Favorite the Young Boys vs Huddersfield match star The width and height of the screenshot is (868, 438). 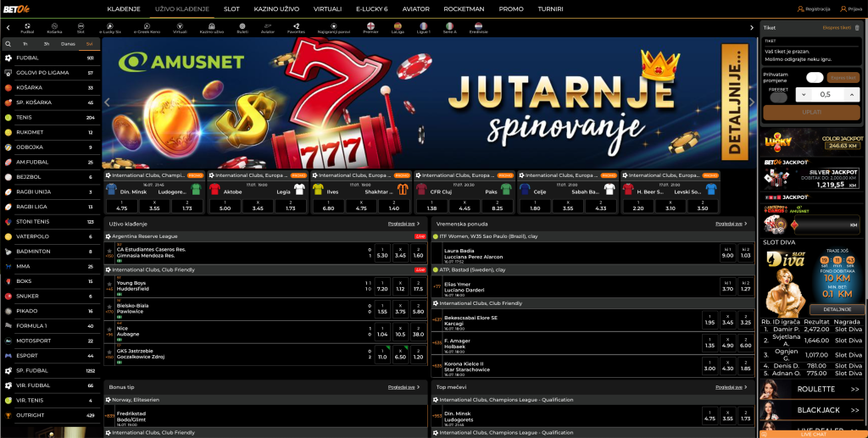point(109,283)
